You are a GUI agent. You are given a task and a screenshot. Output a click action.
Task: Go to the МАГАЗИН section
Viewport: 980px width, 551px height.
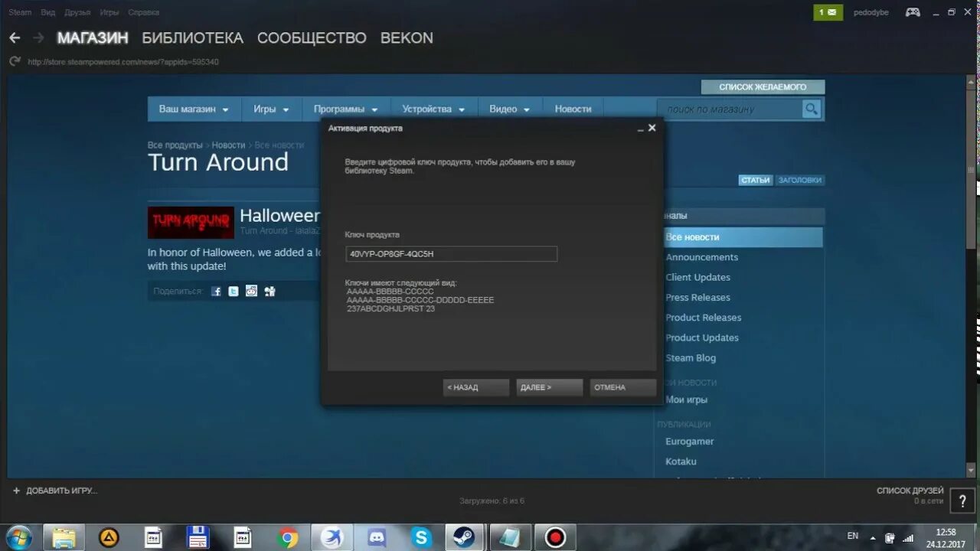(x=93, y=37)
